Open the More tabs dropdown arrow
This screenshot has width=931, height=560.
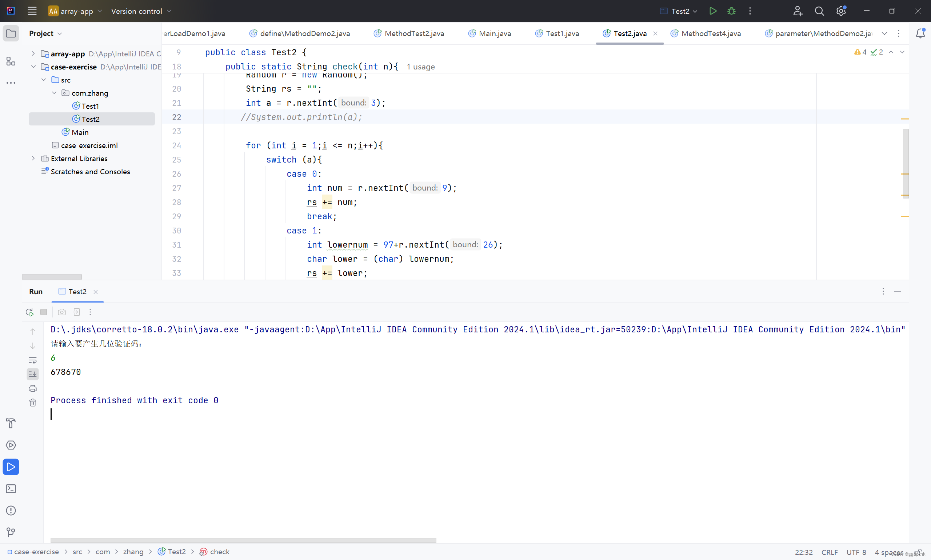(884, 33)
